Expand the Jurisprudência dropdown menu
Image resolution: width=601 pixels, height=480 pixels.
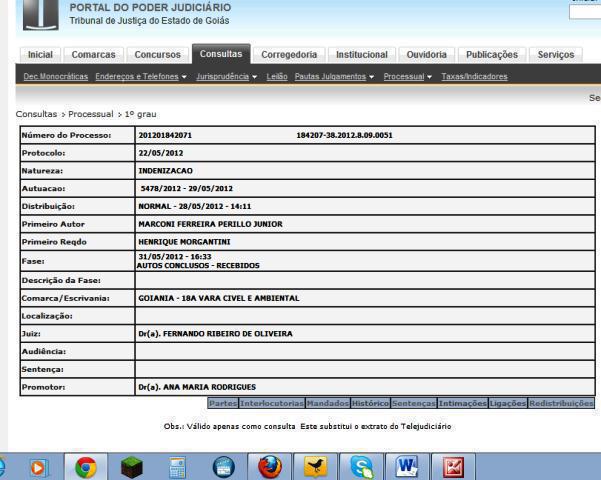click(x=227, y=77)
